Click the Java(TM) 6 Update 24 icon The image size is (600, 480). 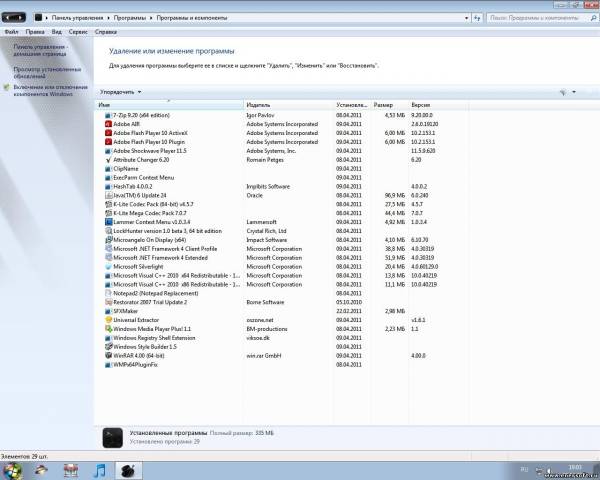click(108, 195)
